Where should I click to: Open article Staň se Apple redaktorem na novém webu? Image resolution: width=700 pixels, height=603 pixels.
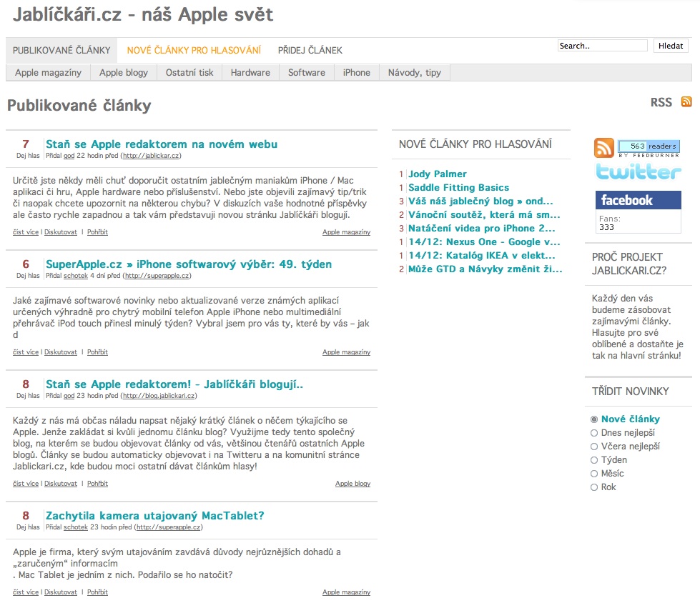pos(162,144)
